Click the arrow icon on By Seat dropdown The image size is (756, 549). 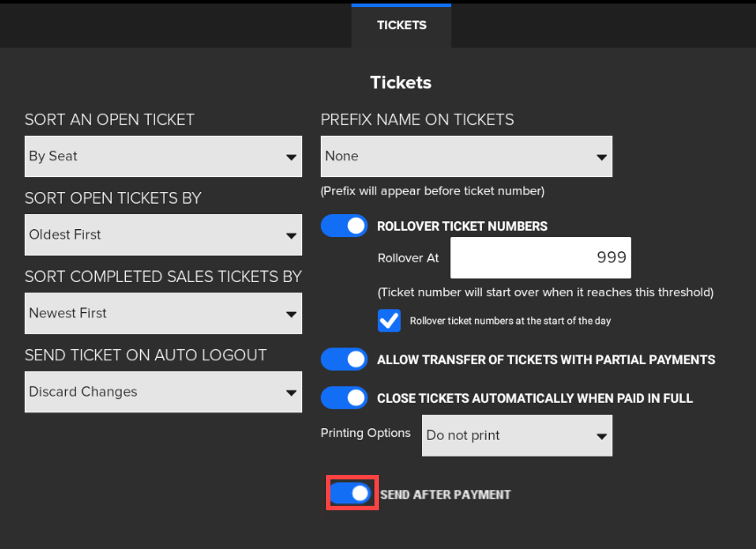[291, 158]
